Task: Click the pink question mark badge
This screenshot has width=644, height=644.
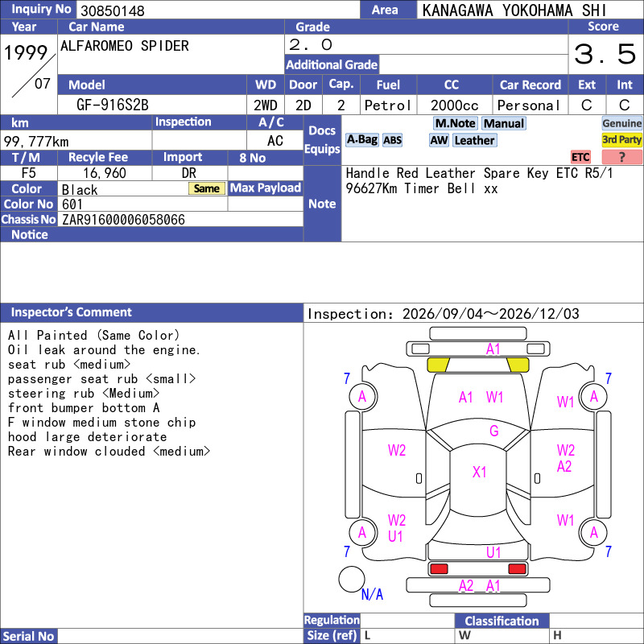Action: click(x=621, y=157)
